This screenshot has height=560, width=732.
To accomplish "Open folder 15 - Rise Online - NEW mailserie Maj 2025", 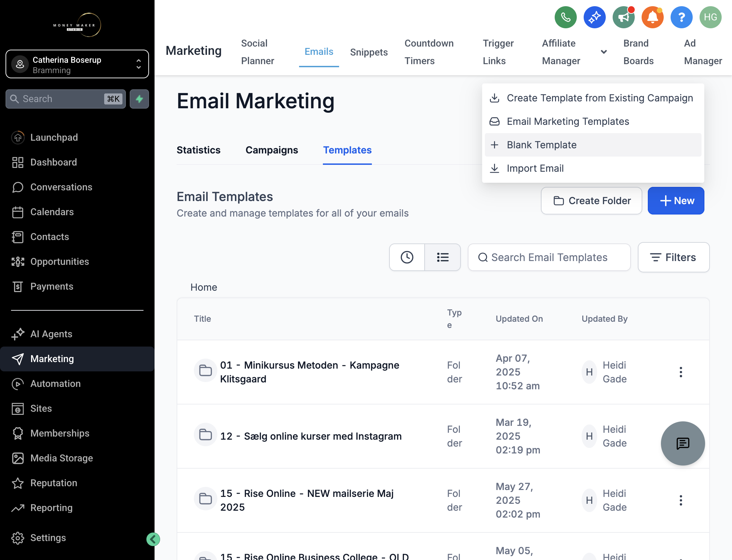I will point(307,500).
